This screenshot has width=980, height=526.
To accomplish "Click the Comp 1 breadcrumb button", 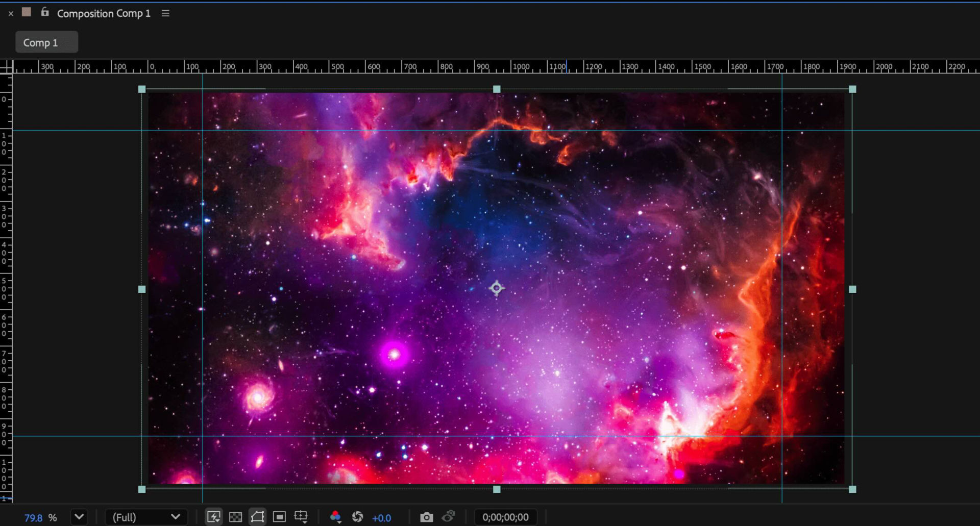I will coord(46,42).
